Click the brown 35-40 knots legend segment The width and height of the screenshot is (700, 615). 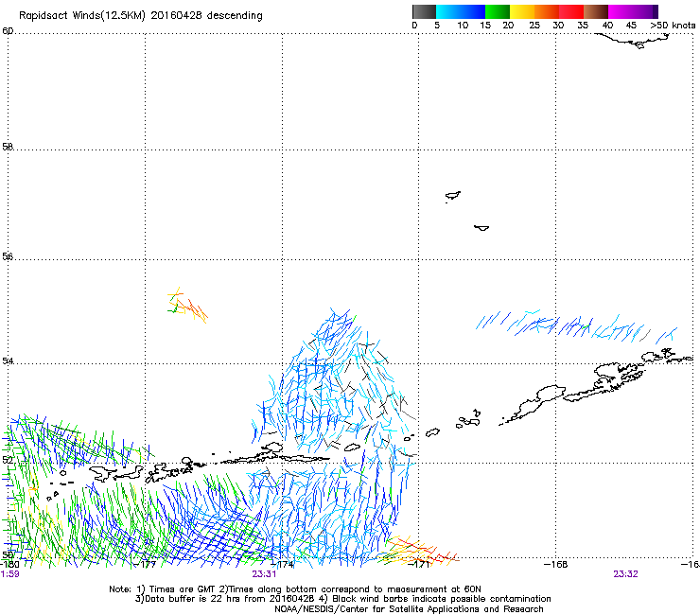[596, 11]
